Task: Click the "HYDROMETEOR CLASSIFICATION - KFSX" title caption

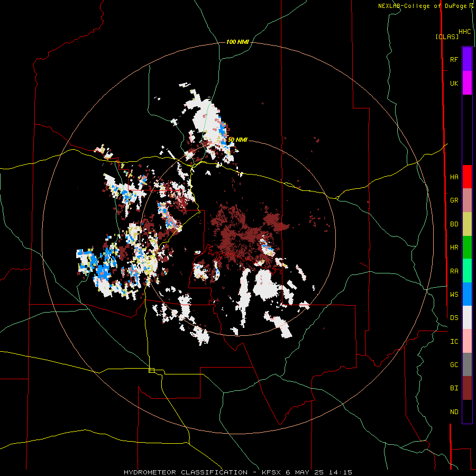Action: [200, 472]
